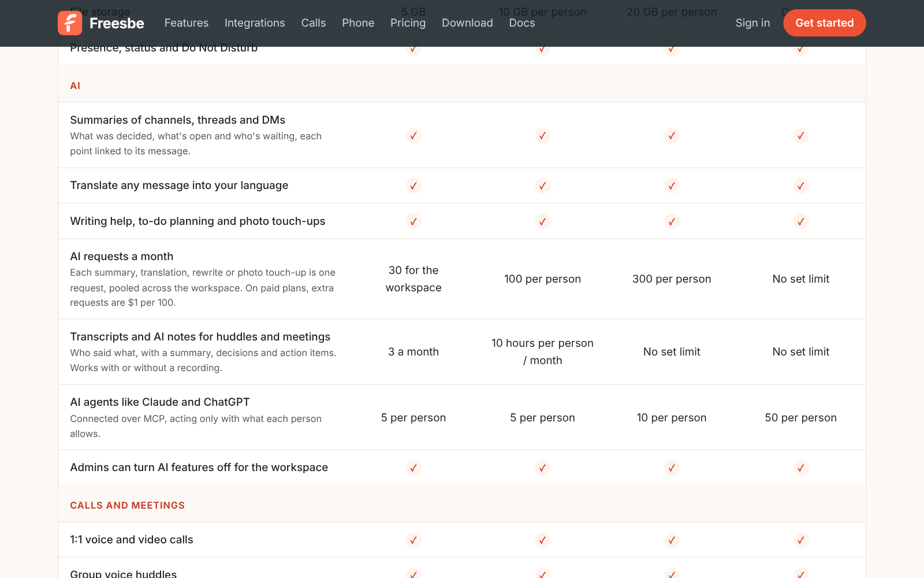Click the '300 per person' cell

click(x=672, y=279)
